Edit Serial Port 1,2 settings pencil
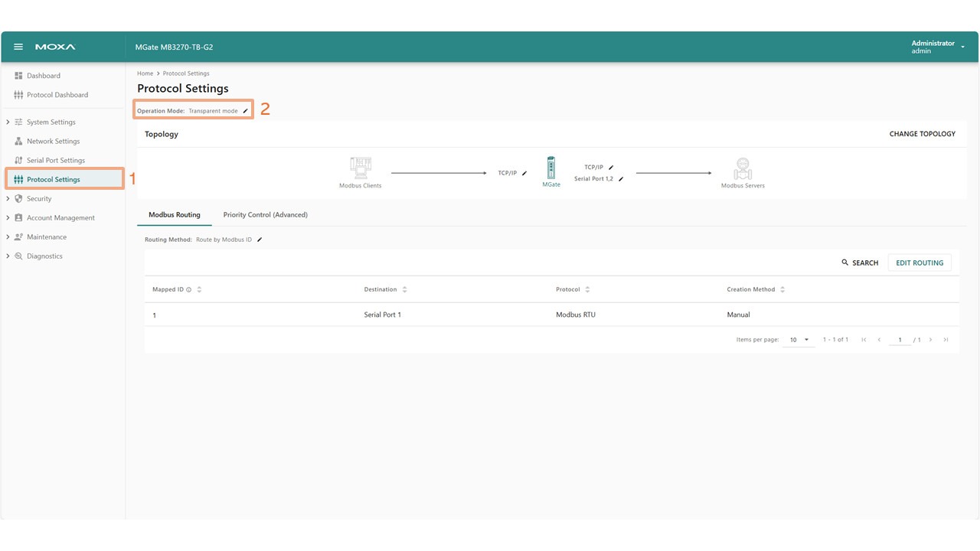Screen dimensions: 980x551 621,179
